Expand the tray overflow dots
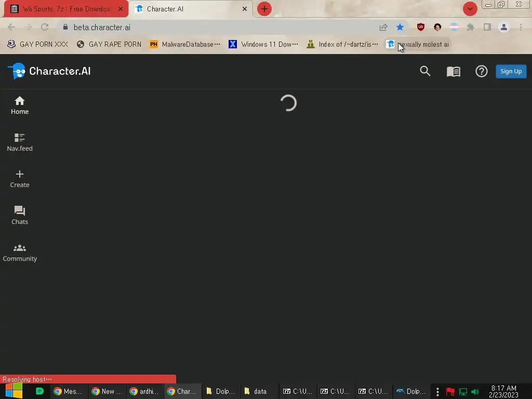532x399 pixels. click(x=437, y=392)
